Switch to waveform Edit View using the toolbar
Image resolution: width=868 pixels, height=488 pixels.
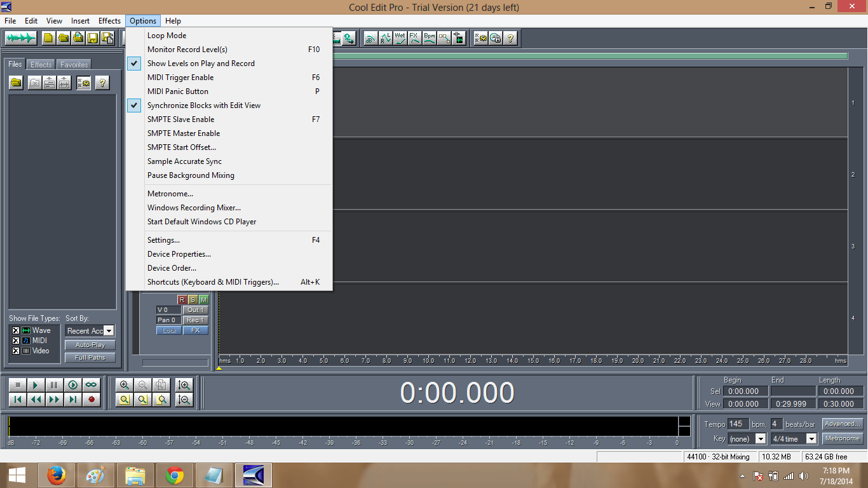20,38
